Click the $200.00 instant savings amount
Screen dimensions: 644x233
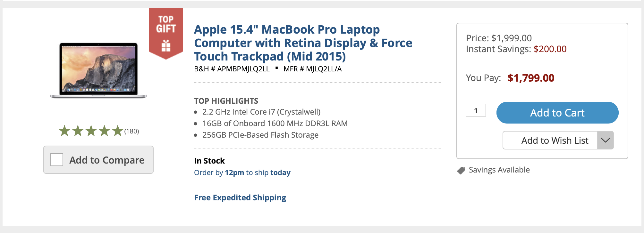(x=550, y=49)
